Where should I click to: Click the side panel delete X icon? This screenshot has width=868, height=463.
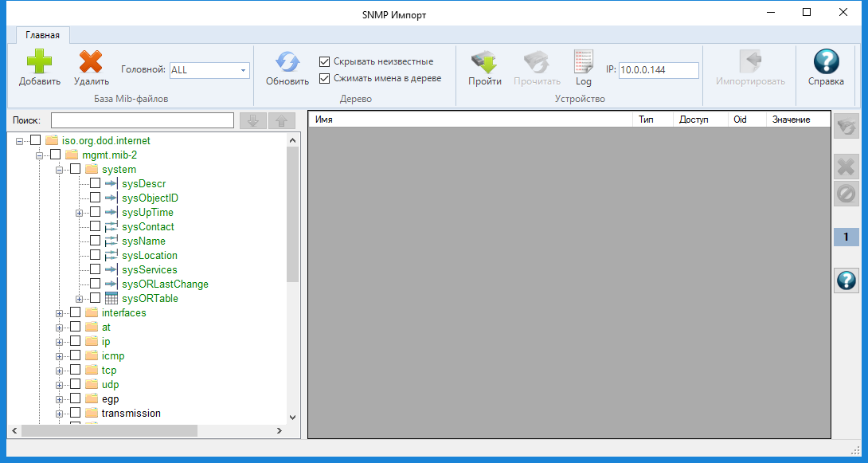point(846,167)
